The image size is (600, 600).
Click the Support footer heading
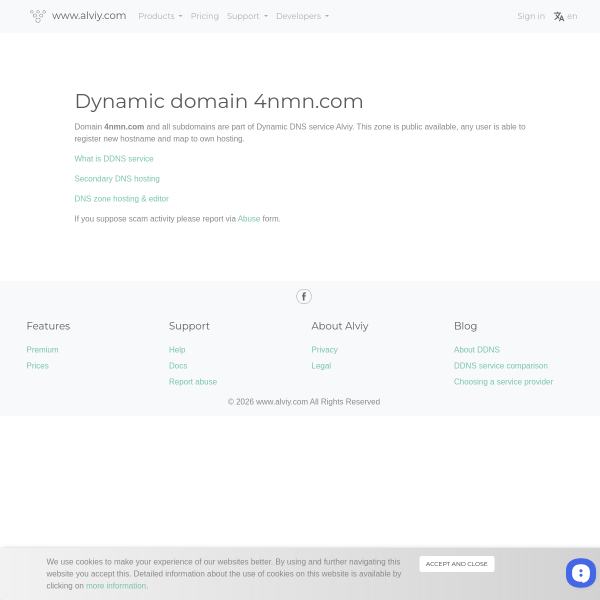point(189,326)
